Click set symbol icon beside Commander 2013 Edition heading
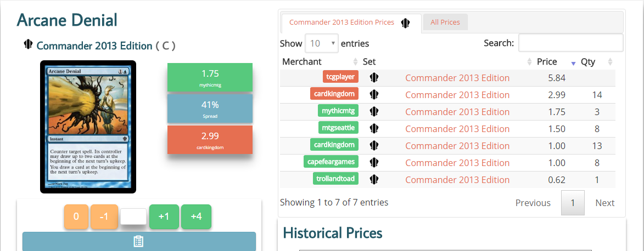The height and width of the screenshot is (251, 644). pos(29,45)
